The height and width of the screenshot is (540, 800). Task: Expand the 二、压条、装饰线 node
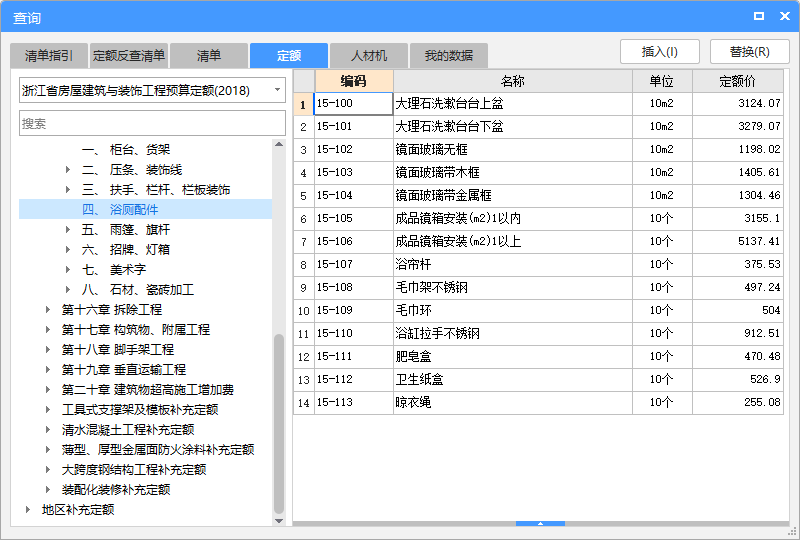pos(68,169)
